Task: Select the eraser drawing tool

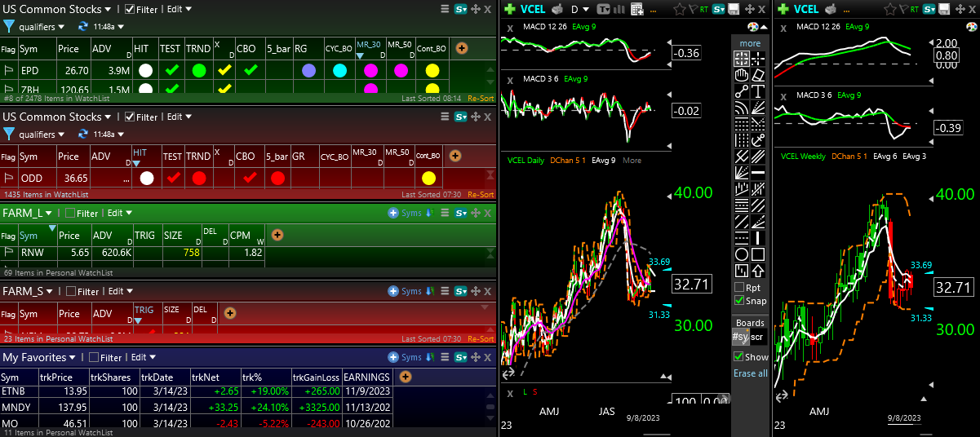Action: 758,75
